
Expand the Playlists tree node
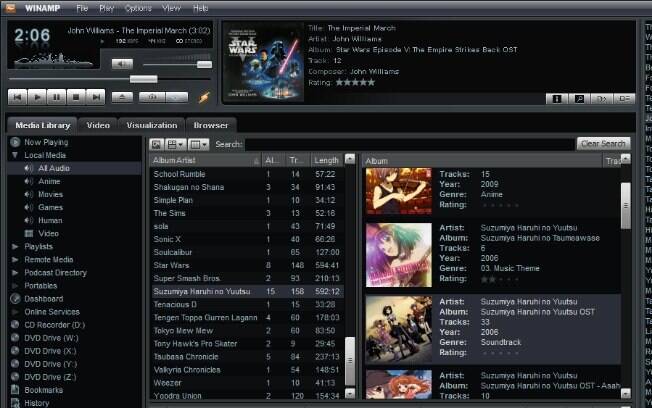click(x=15, y=247)
